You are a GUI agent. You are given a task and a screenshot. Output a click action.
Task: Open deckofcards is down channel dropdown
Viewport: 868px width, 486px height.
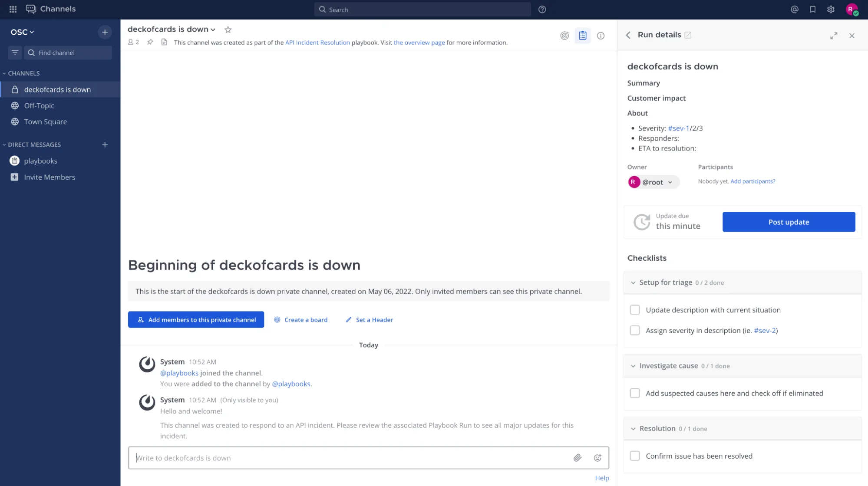[171, 29]
